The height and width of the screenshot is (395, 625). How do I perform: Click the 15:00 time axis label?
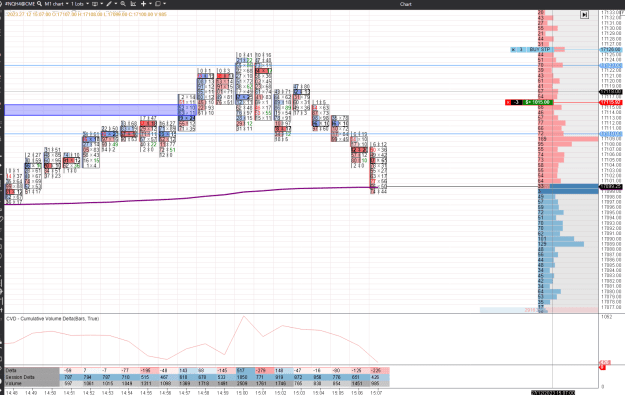242,393
